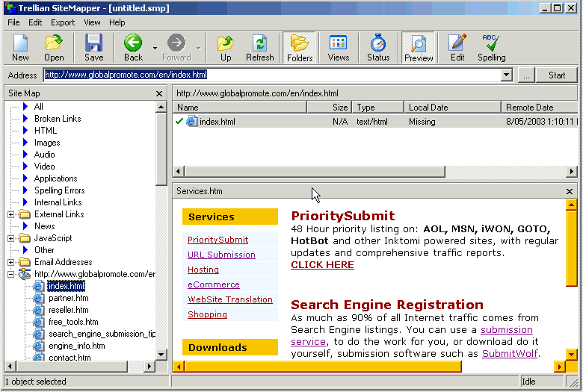
Task: Run the Spelling check icon
Action: tap(491, 43)
